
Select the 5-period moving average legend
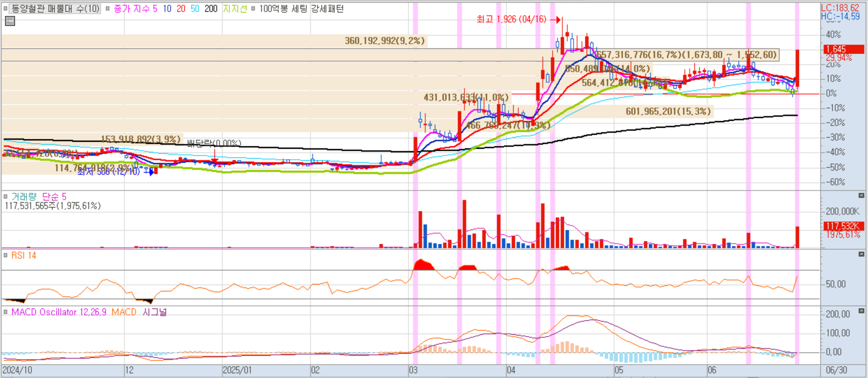(155, 8)
